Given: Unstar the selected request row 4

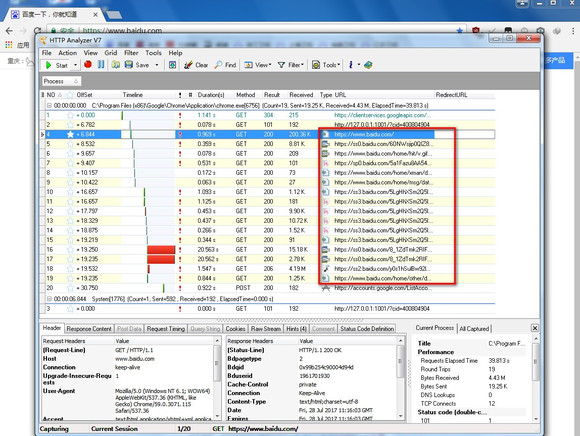Looking at the screenshot, I should tap(70, 134).
